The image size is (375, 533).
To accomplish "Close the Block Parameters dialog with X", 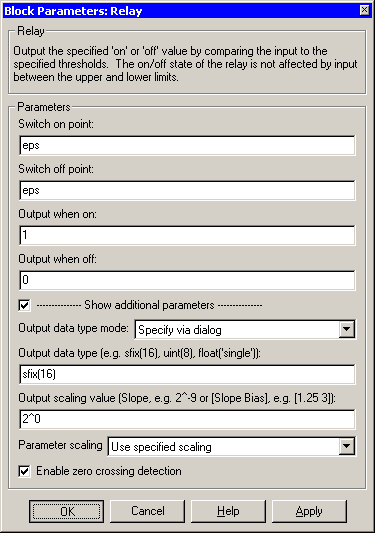I will pos(364,10).
